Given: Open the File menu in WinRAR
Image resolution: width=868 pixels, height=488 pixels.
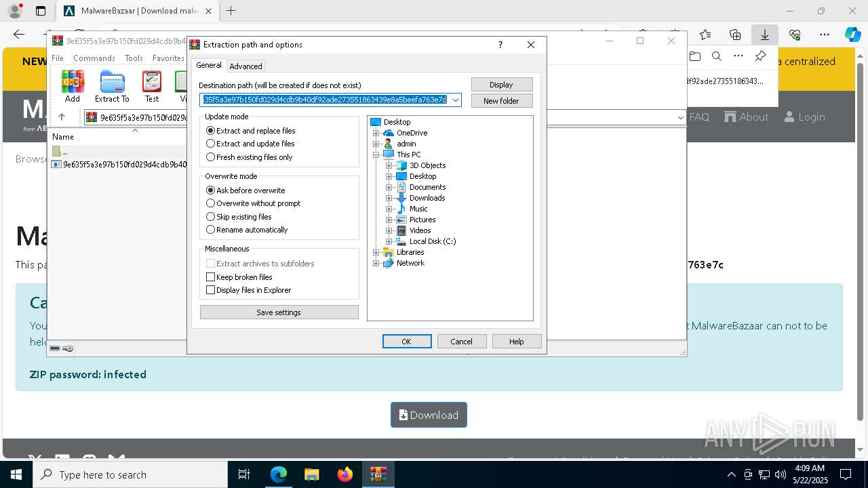Looking at the screenshot, I should point(58,58).
